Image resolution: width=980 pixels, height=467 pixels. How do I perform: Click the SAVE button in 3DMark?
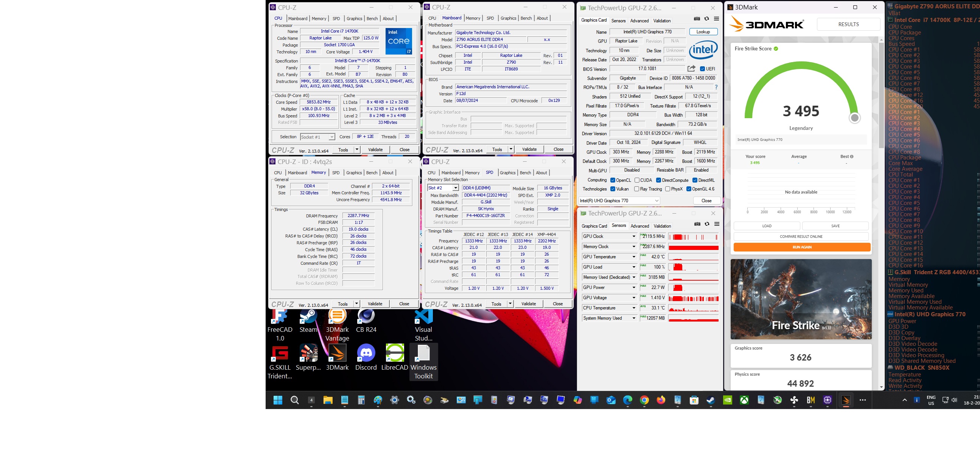835,226
